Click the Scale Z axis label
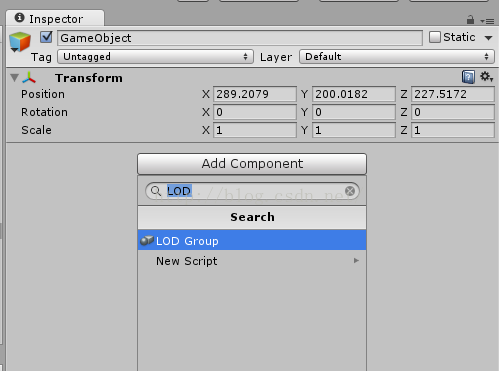The height and width of the screenshot is (371, 499). coord(404,130)
